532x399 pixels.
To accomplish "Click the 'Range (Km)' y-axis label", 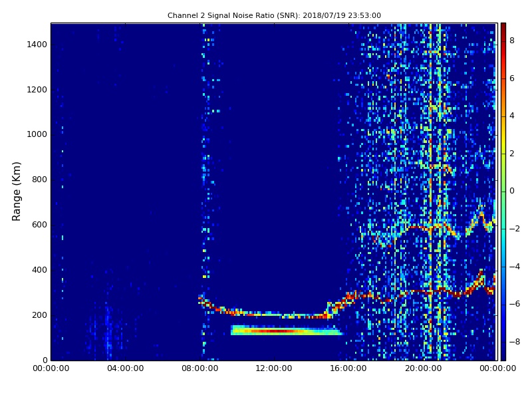I will click(x=16, y=192).
